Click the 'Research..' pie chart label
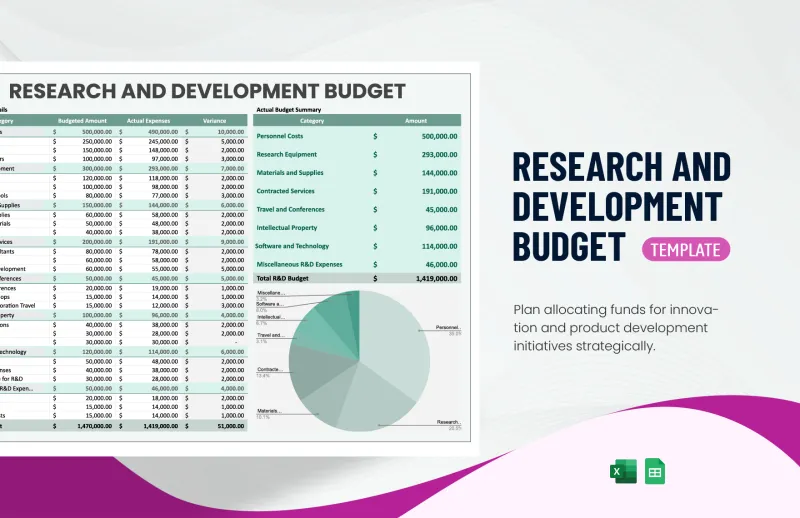This screenshot has height=518, width=800. click(448, 422)
